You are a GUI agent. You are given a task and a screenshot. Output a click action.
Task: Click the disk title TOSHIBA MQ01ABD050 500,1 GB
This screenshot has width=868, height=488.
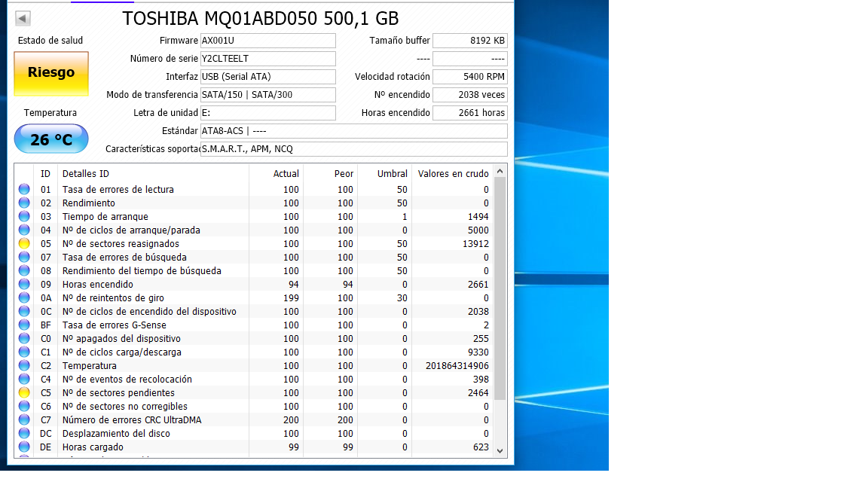[x=260, y=18]
